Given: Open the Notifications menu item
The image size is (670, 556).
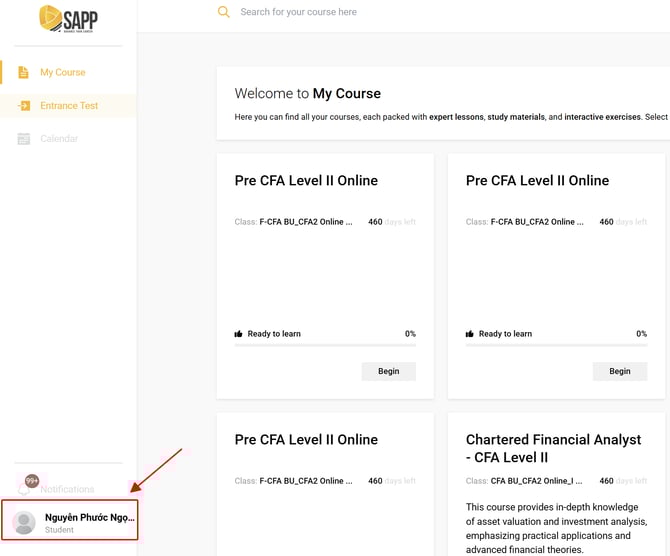Looking at the screenshot, I should click(67, 489).
